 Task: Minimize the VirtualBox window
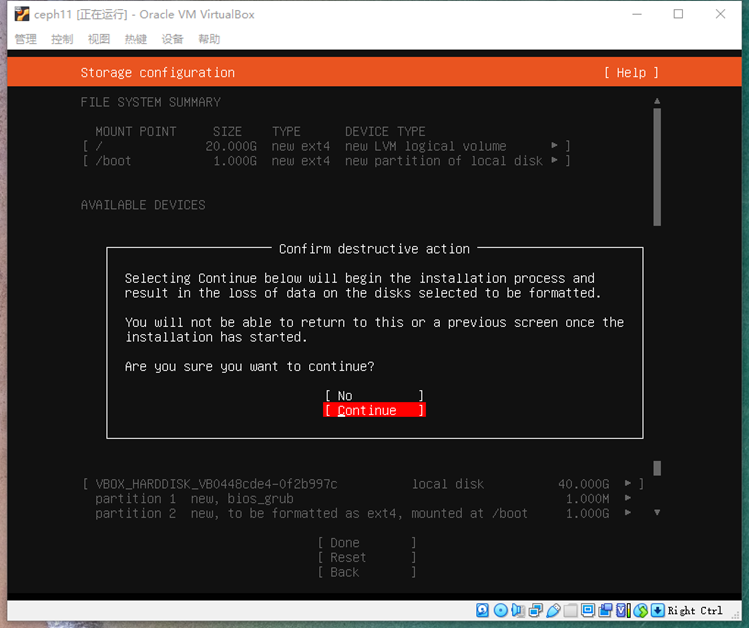[x=637, y=14]
